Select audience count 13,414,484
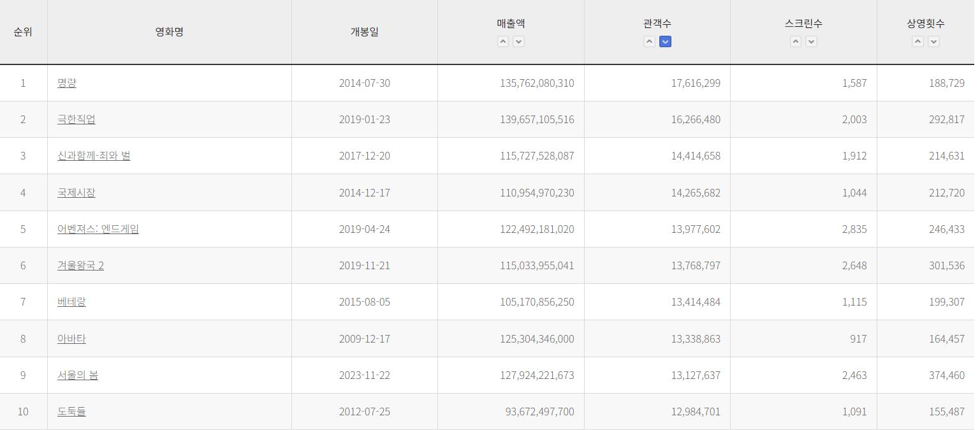This screenshot has width=980, height=430. tap(696, 302)
